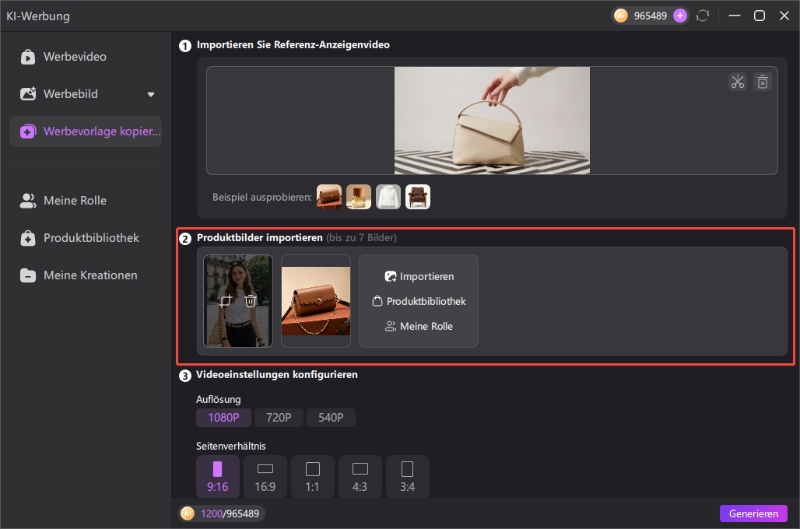Click the Werbebild picture icon
Image resolution: width=800 pixels, height=529 pixels.
[28, 94]
